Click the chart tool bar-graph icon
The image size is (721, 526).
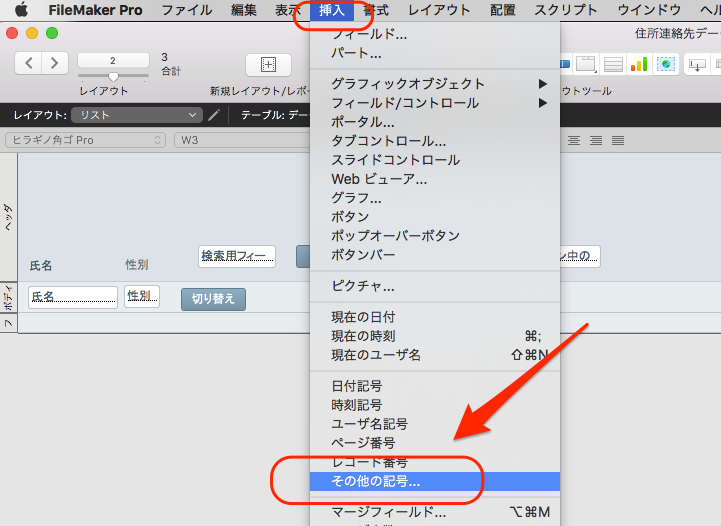click(639, 64)
